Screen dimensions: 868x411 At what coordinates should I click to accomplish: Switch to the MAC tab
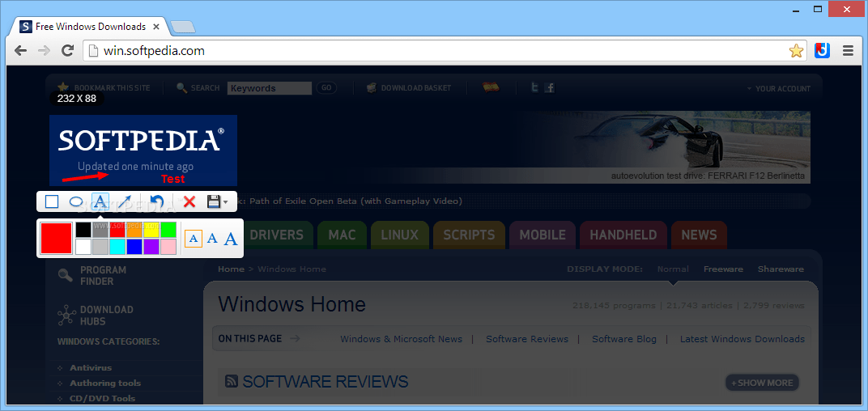[342, 235]
